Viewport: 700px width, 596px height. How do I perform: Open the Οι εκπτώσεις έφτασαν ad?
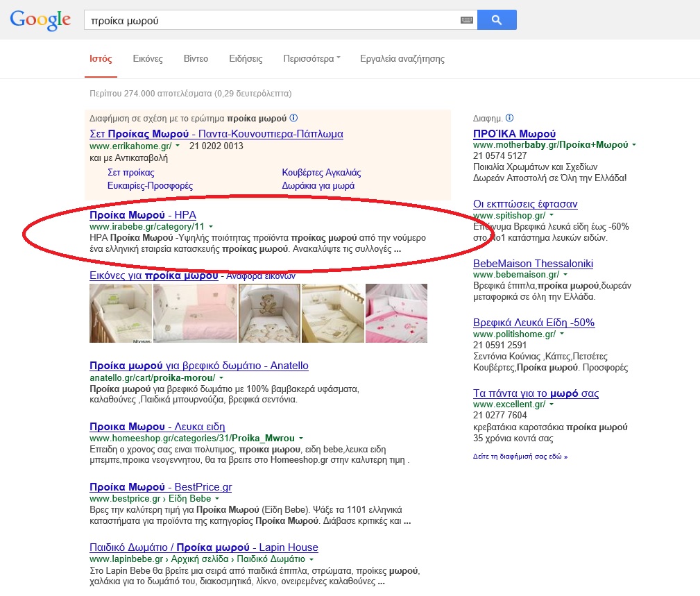[x=525, y=204]
